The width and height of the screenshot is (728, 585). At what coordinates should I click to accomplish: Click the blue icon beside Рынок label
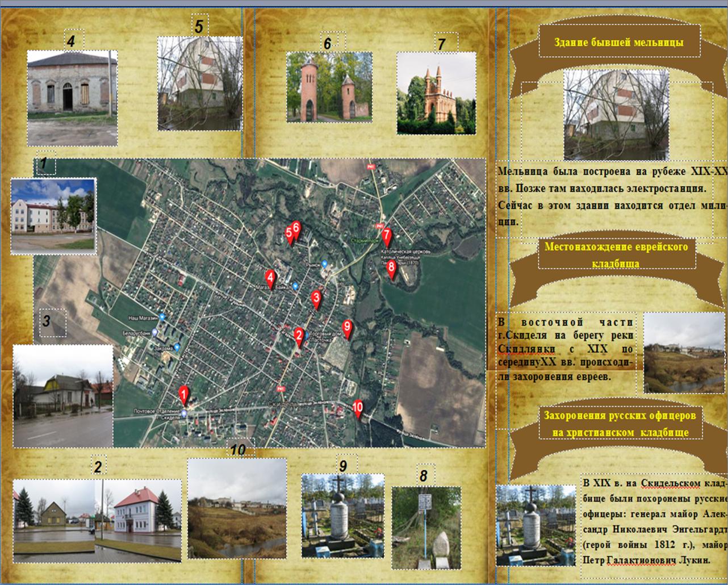click(324, 264)
